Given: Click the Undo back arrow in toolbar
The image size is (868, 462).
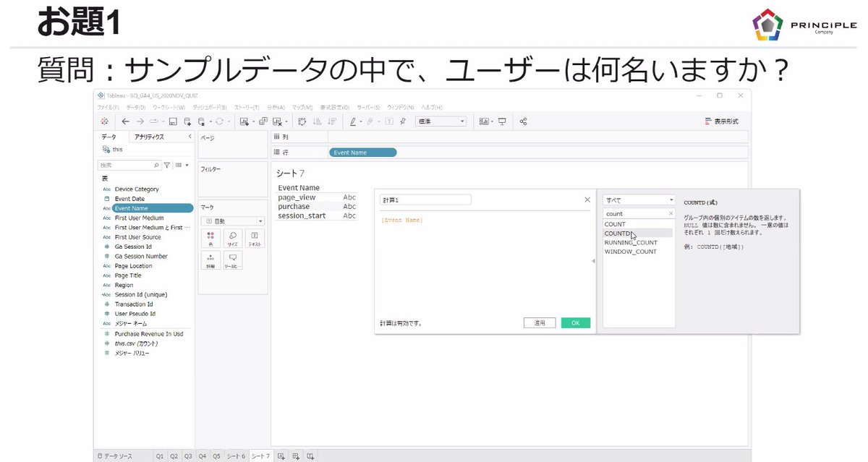Looking at the screenshot, I should (126, 121).
